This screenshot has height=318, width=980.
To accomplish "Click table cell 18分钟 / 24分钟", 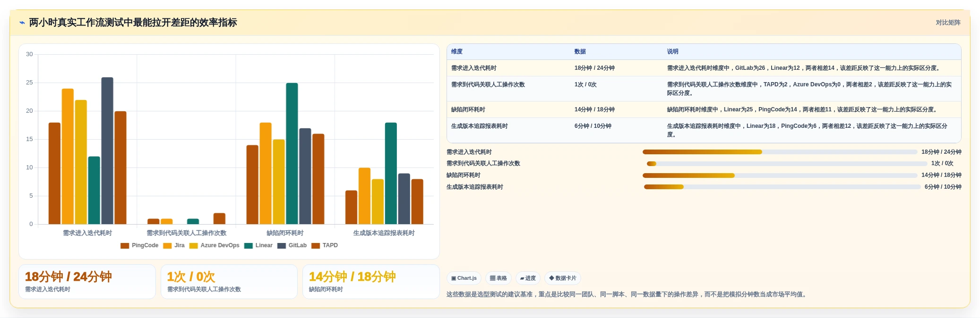I will (x=594, y=68).
